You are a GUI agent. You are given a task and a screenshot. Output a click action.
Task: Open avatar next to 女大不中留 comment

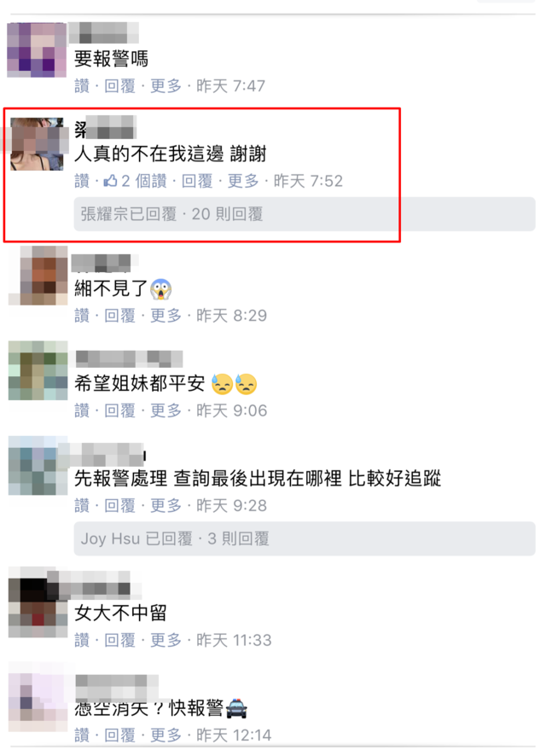point(38,602)
